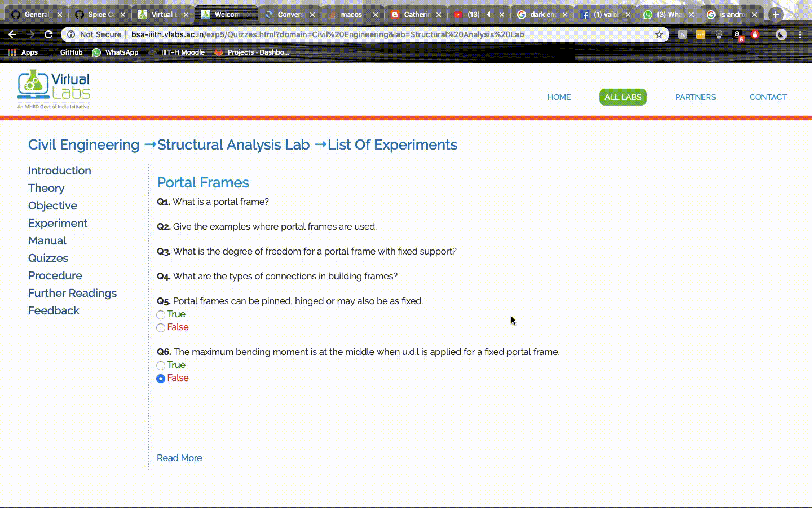The image size is (812, 508).
Task: Reload the current page
Action: point(48,34)
